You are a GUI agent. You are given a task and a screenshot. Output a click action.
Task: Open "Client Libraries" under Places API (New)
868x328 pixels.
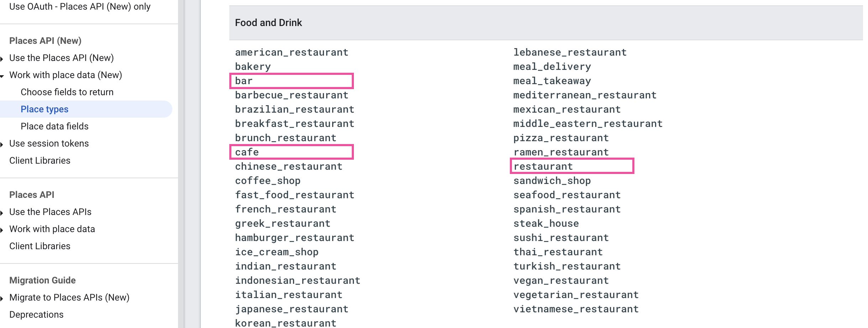point(40,160)
